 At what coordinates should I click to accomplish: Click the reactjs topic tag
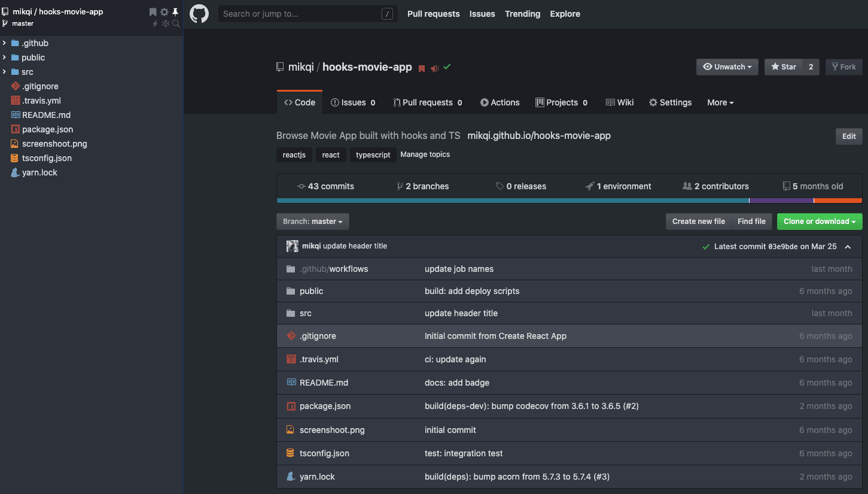(294, 154)
